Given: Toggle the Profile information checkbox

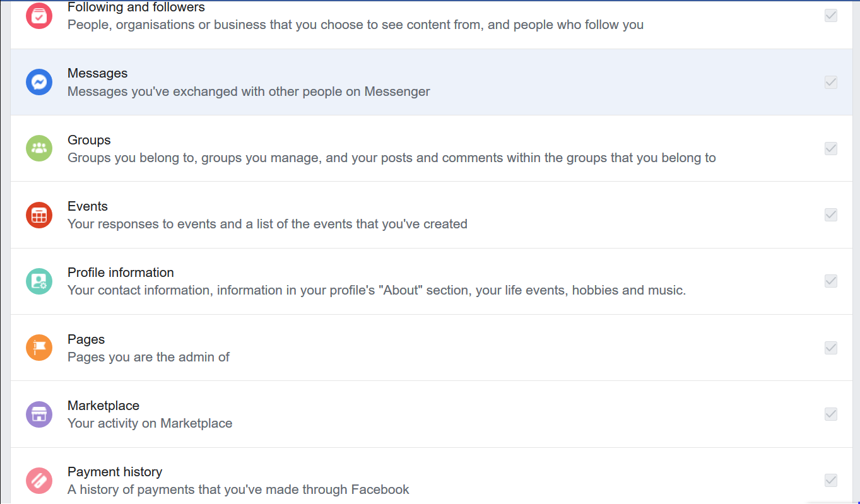Looking at the screenshot, I should pos(831,281).
